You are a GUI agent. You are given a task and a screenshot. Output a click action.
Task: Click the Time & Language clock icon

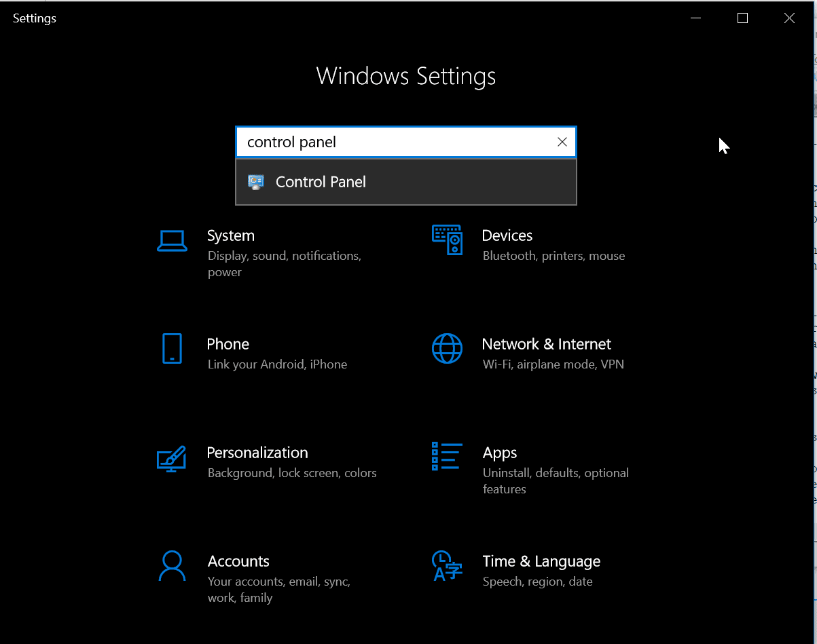(447, 566)
